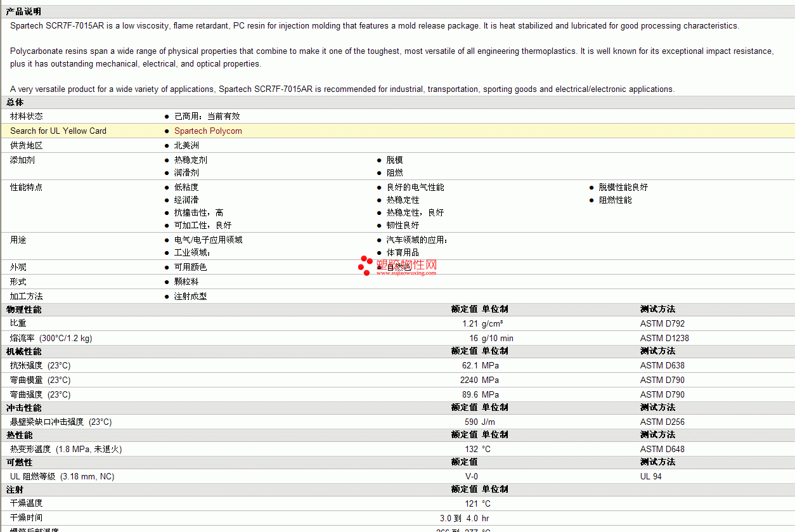Select the 62.1 tensile strength value
Viewport: 795px width, 532px height.
pyautogui.click(x=470, y=365)
